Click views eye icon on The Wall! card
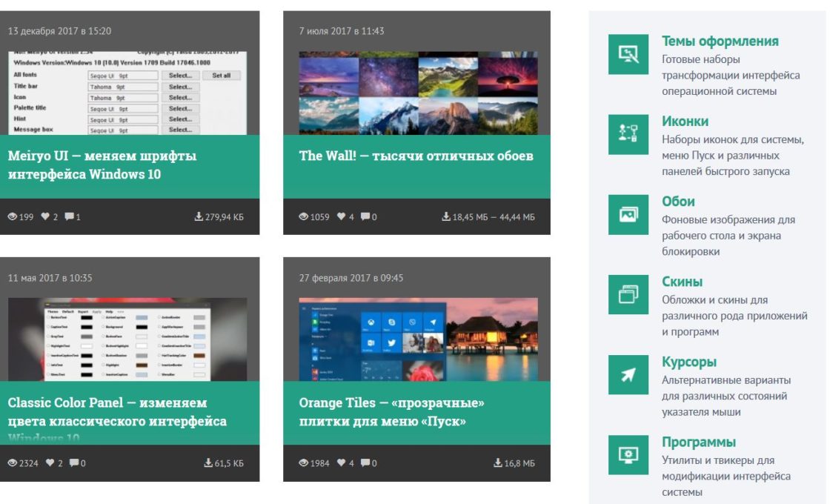This screenshot has height=504, width=830. coord(303,216)
